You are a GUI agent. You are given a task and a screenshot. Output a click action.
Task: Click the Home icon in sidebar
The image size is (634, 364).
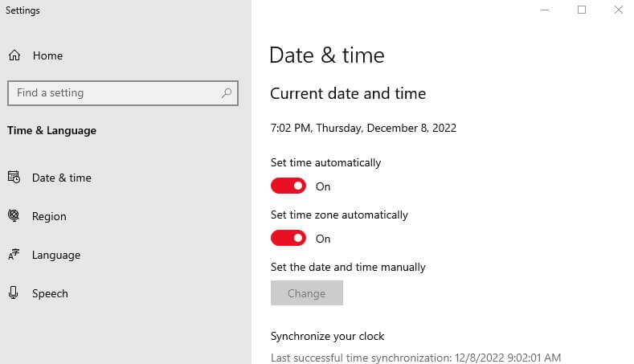[14, 55]
